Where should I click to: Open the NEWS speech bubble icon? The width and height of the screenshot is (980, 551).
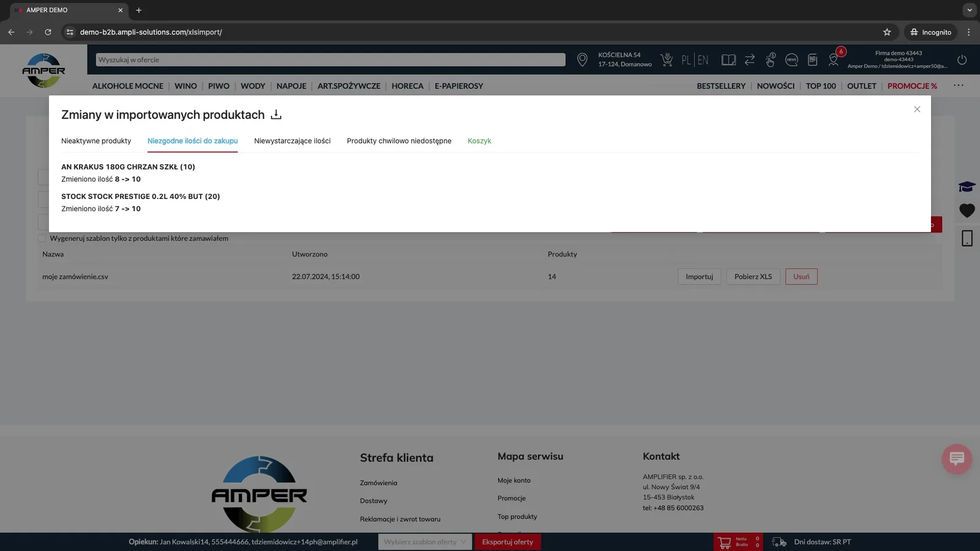[791, 59]
